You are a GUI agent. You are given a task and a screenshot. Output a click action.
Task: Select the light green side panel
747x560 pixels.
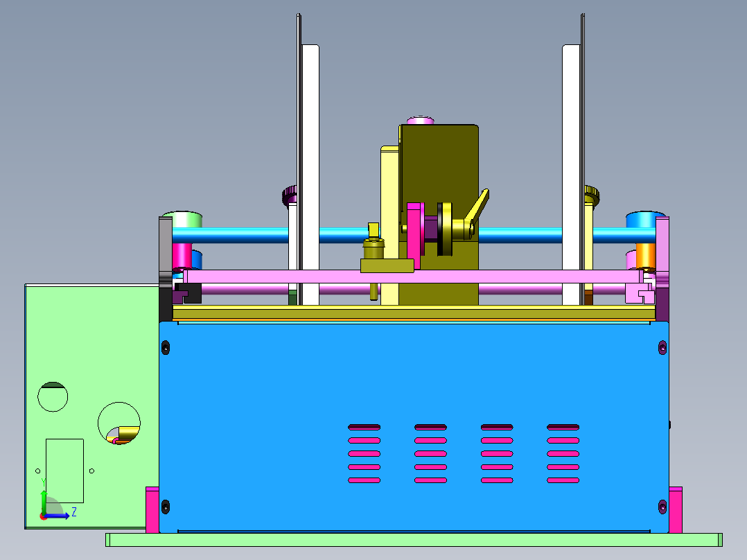(x=91, y=407)
